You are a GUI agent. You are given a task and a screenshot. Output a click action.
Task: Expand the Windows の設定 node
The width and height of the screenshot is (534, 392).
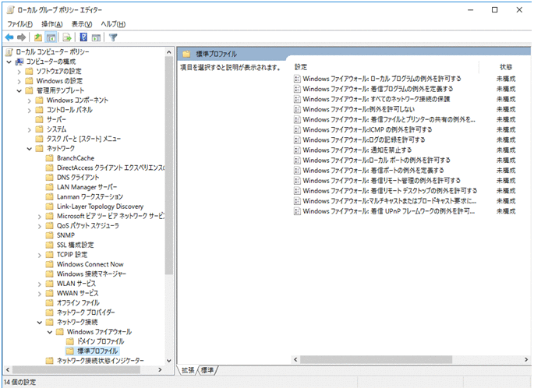pos(19,81)
